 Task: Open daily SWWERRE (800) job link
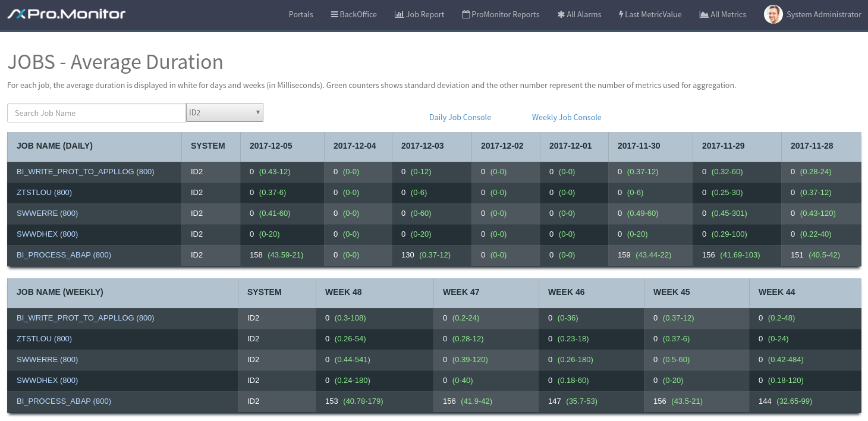(x=47, y=213)
